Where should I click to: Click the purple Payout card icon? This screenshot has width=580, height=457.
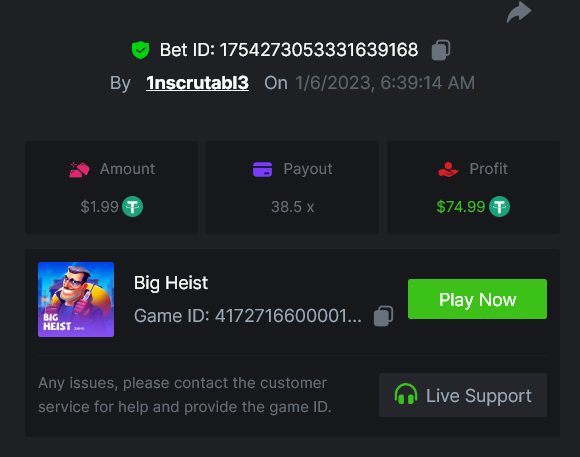[x=263, y=169]
